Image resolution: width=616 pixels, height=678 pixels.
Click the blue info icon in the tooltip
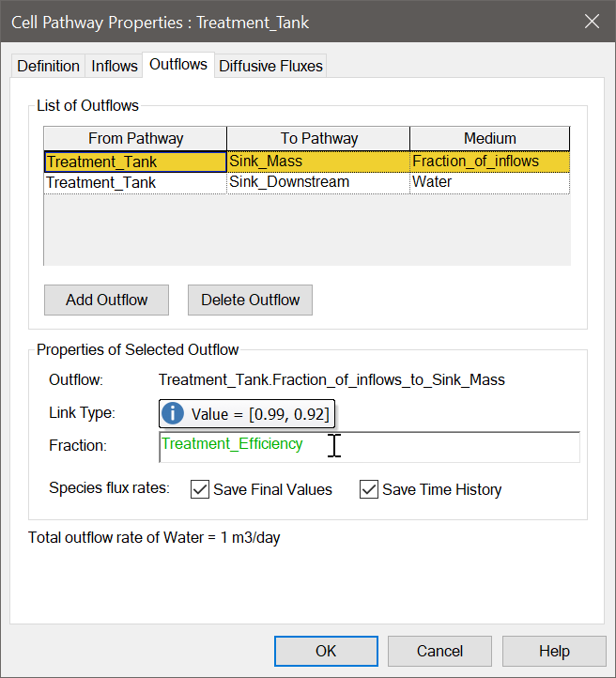(173, 413)
